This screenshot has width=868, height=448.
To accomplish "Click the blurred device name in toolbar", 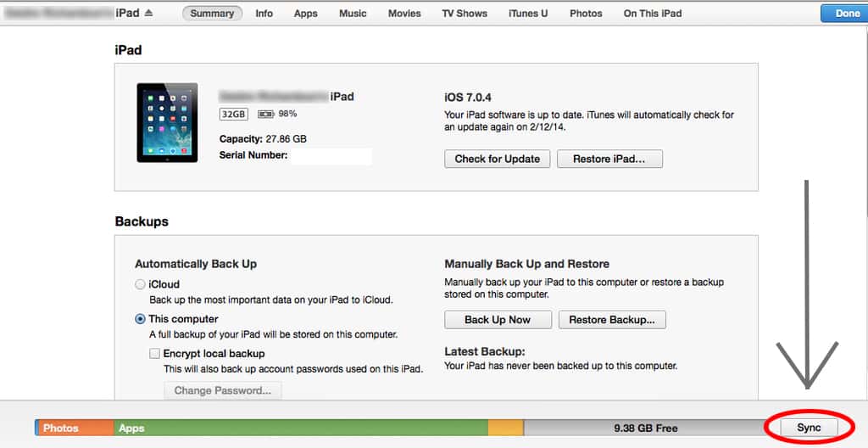I will 59,13.
